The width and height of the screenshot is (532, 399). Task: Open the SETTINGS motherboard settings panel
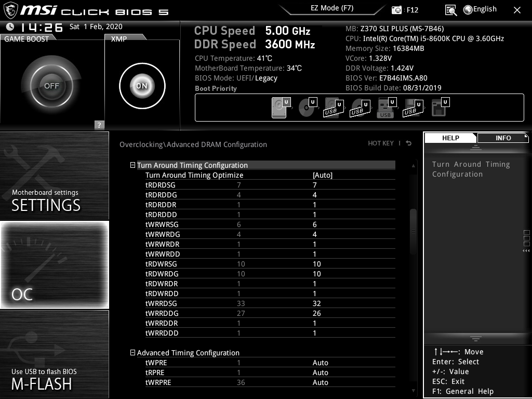point(54,176)
